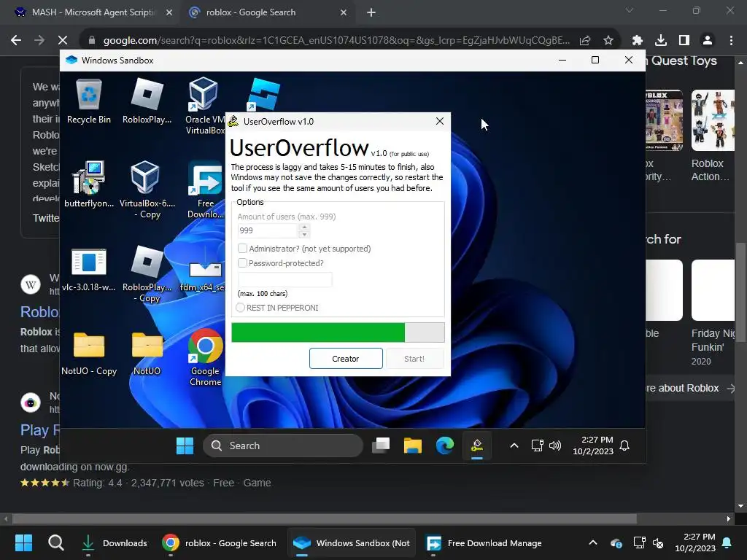747x560 pixels.
Task: Click the Creator button
Action: pos(346,359)
